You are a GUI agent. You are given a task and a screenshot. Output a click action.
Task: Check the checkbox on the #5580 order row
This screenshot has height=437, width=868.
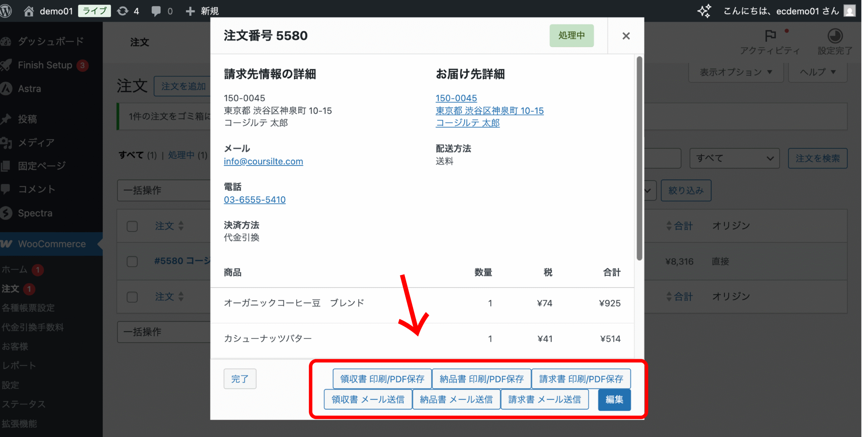(132, 261)
